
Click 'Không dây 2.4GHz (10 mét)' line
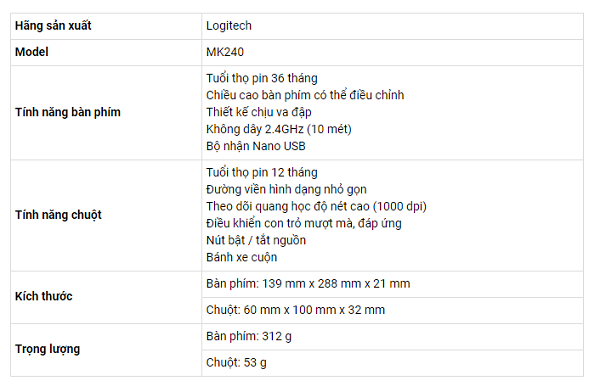pos(279,129)
